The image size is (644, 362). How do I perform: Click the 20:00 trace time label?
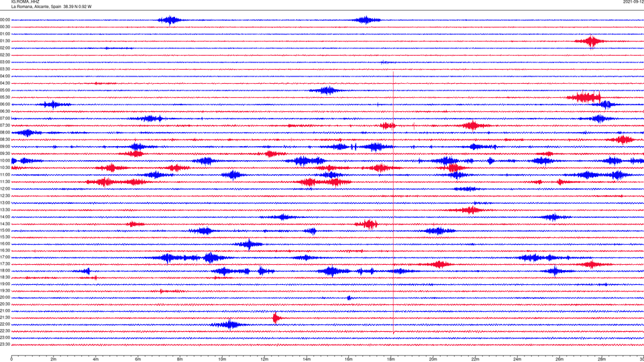tap(5, 298)
